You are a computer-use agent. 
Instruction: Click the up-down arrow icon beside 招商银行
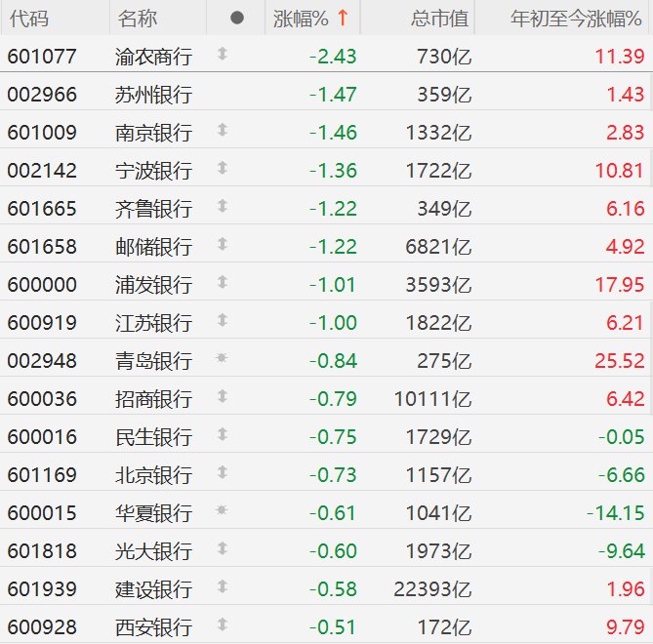tap(223, 397)
